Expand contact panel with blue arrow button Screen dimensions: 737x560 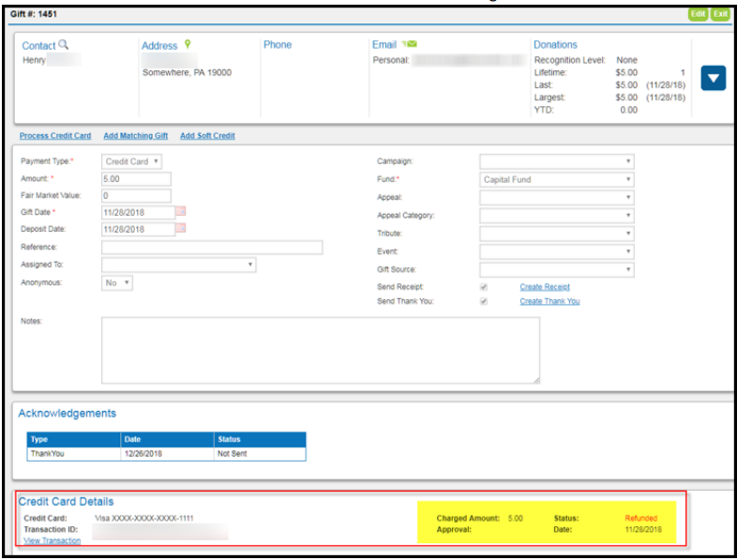point(713,78)
